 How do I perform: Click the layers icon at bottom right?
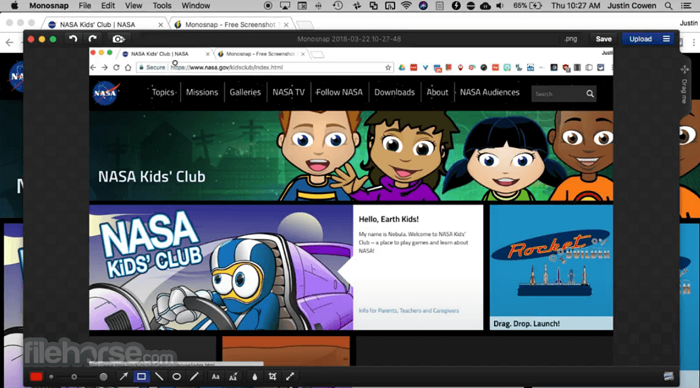tap(668, 376)
